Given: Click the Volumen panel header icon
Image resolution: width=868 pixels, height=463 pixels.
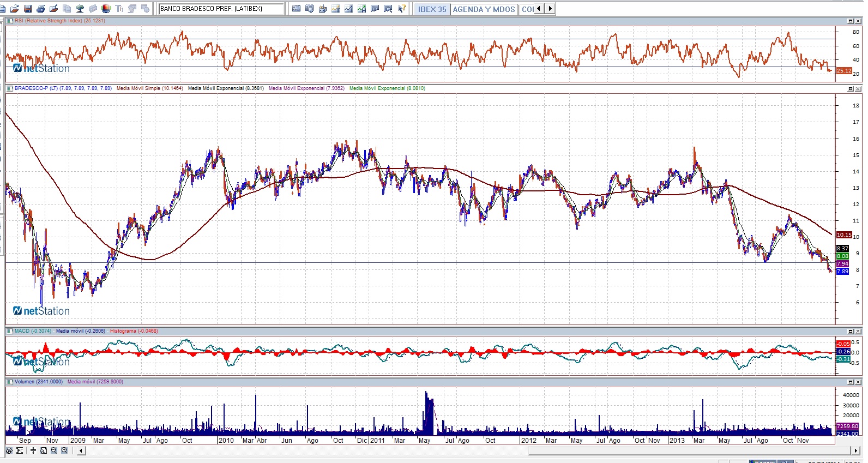Looking at the screenshot, I should point(10,382).
